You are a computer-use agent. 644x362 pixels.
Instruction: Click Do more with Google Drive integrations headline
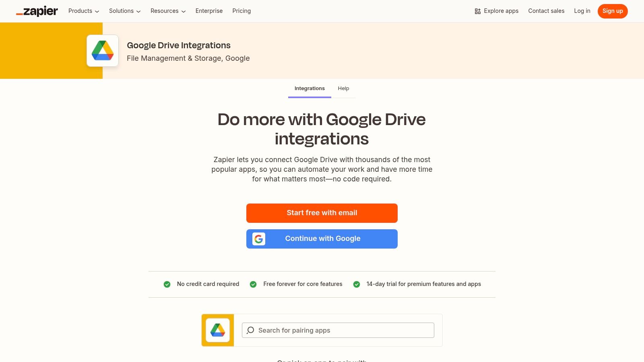322,129
